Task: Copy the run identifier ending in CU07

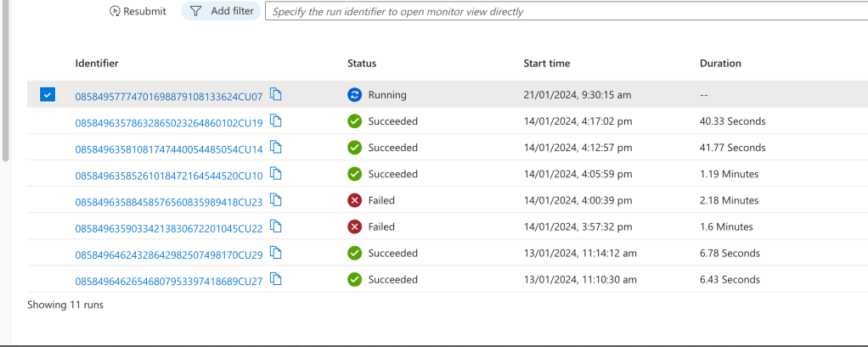Action: (x=276, y=94)
